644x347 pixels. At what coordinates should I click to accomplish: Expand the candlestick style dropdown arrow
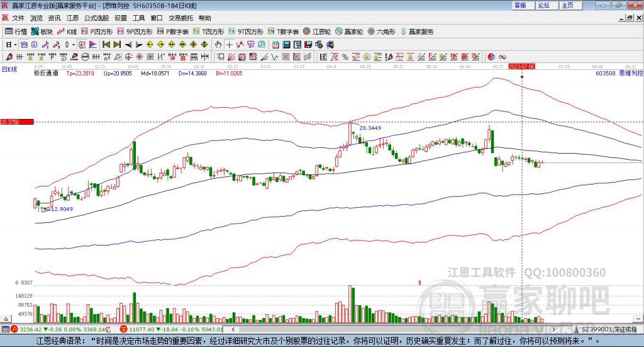pyautogui.click(x=74, y=45)
